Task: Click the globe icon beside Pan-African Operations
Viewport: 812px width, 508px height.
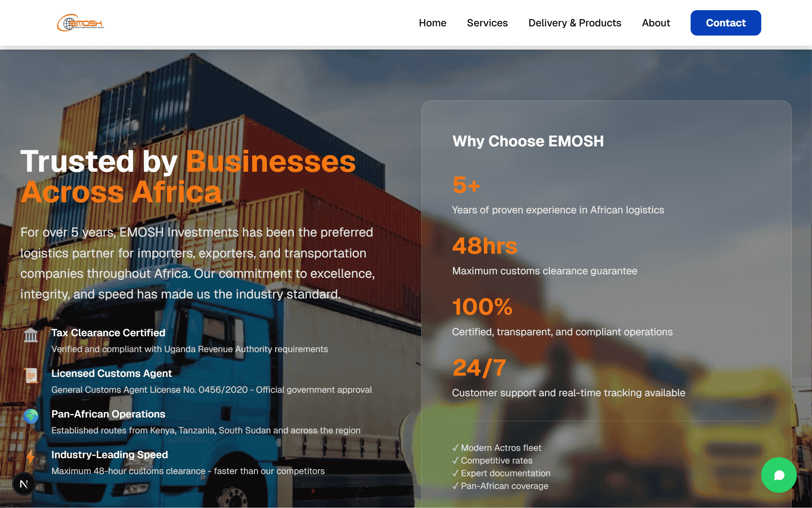Action: click(x=30, y=416)
